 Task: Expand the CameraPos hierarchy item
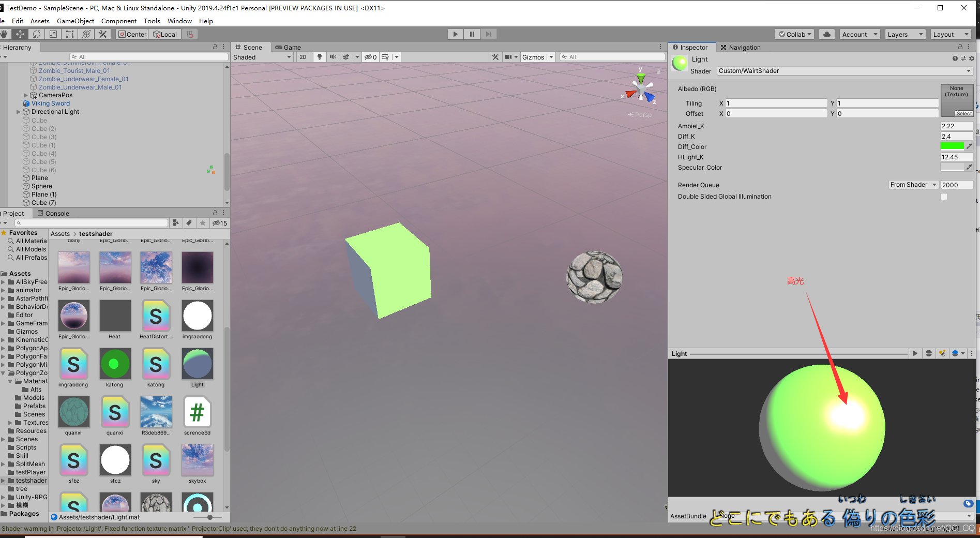click(x=26, y=95)
